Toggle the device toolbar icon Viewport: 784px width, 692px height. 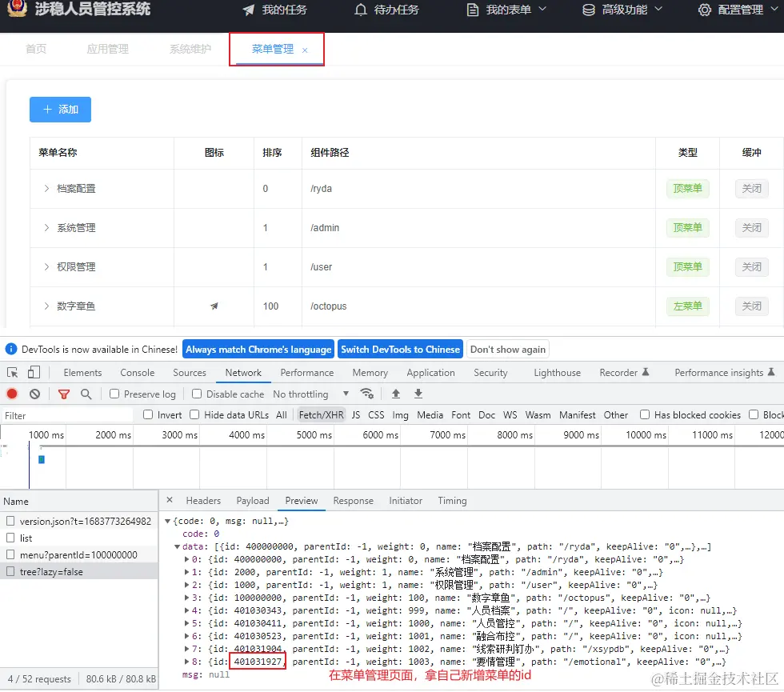tap(34, 373)
